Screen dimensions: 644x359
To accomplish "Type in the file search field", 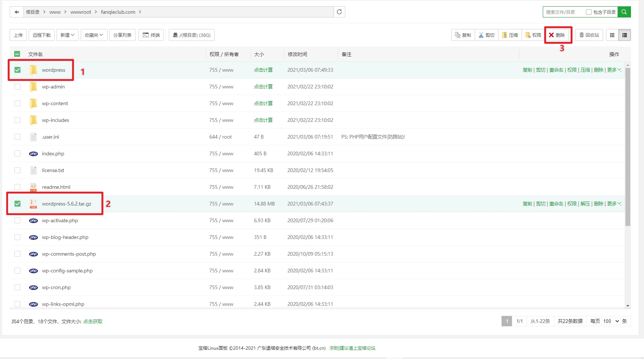I will tap(563, 12).
